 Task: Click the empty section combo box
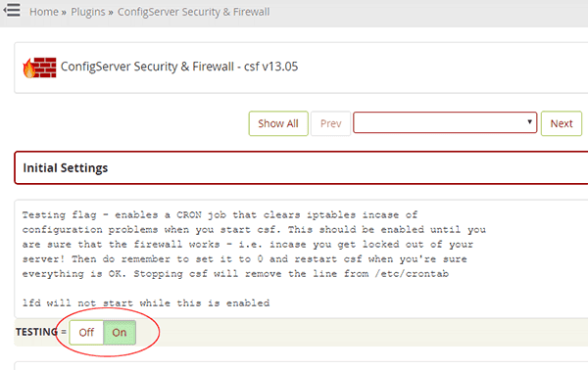pyautogui.click(x=445, y=122)
